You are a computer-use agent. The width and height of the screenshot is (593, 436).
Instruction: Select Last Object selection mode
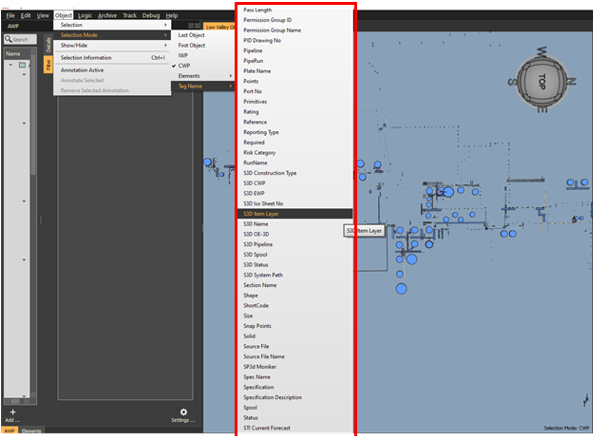point(203,35)
